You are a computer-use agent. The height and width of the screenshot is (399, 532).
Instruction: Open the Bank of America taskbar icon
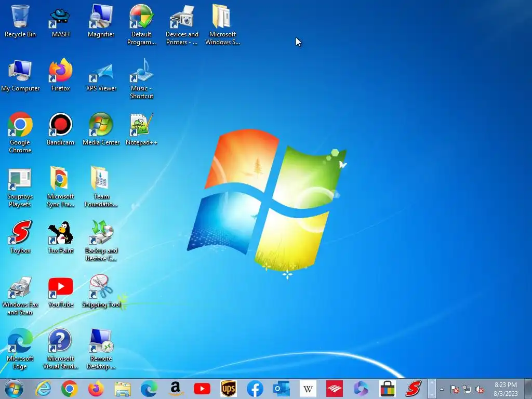[334, 389]
